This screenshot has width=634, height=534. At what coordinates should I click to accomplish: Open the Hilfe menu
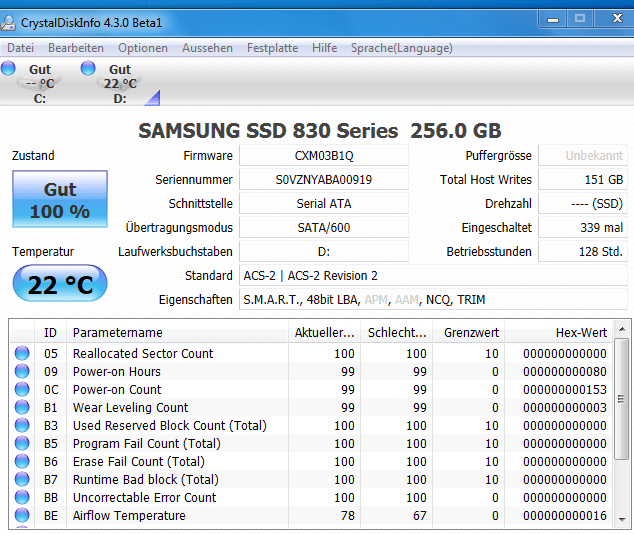tap(325, 48)
